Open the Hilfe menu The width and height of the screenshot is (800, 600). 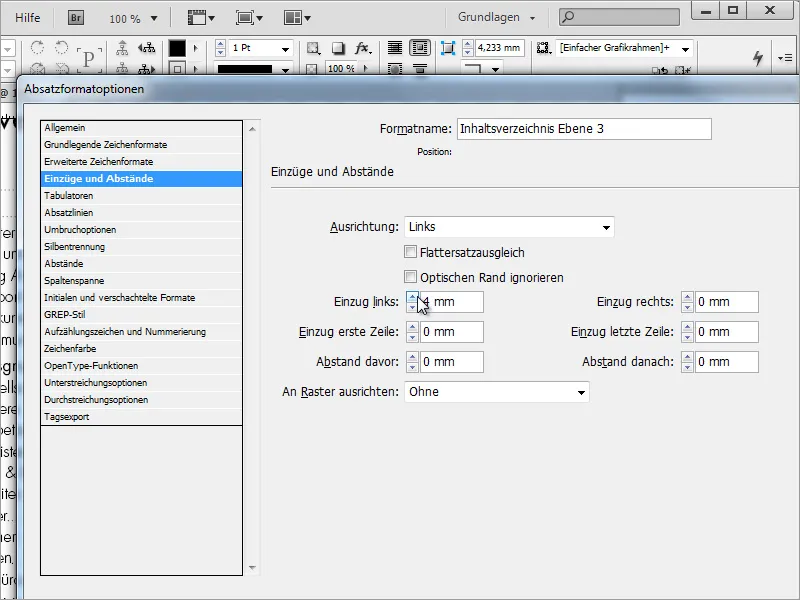pos(28,18)
